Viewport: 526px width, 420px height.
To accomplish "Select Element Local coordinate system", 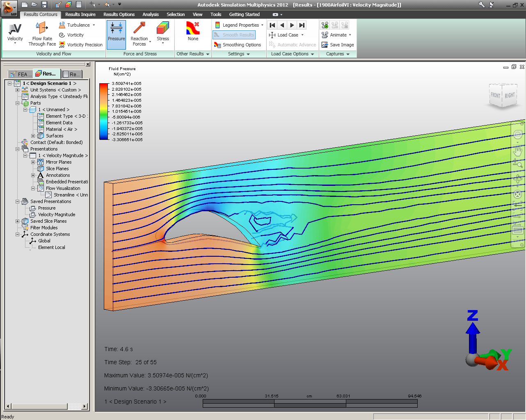I will [x=51, y=247].
